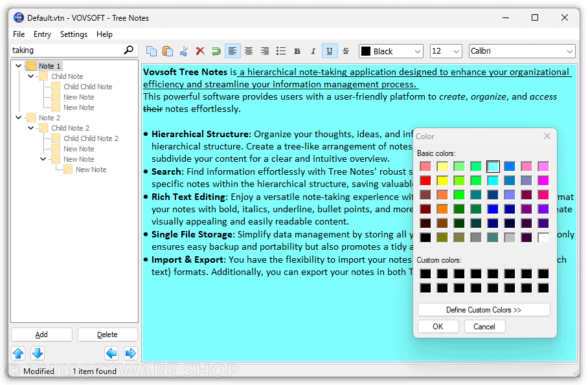
Task: Click the Hierarchical Structure bullet heading
Action: coord(201,134)
